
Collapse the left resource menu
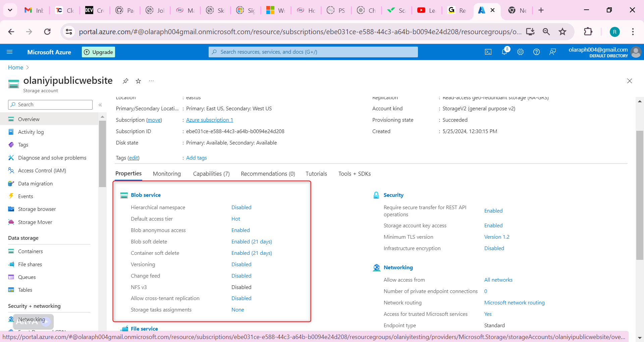[100, 105]
